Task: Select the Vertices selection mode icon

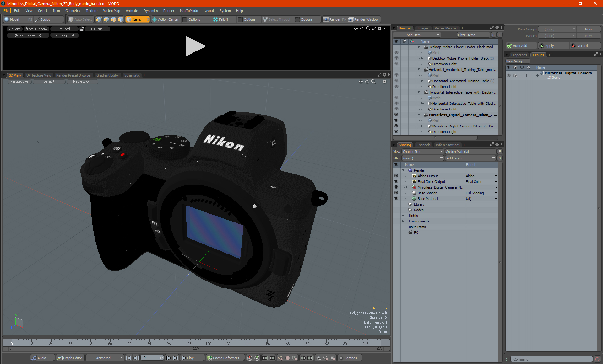Action: 99,19
